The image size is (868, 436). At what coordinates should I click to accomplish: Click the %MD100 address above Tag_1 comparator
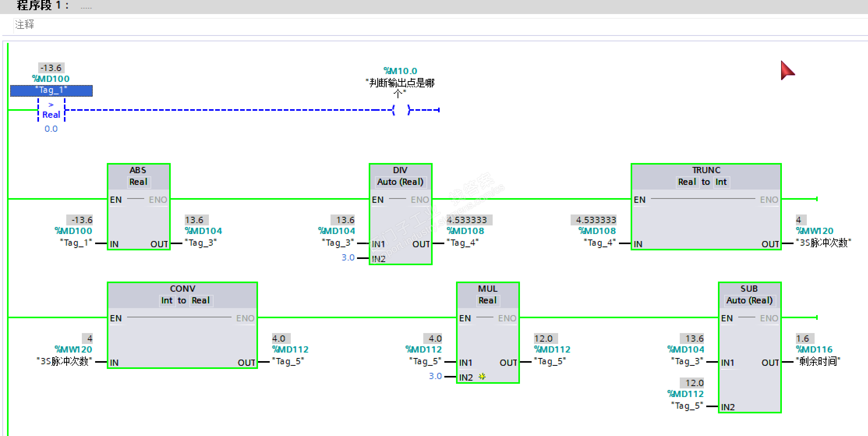pos(51,79)
